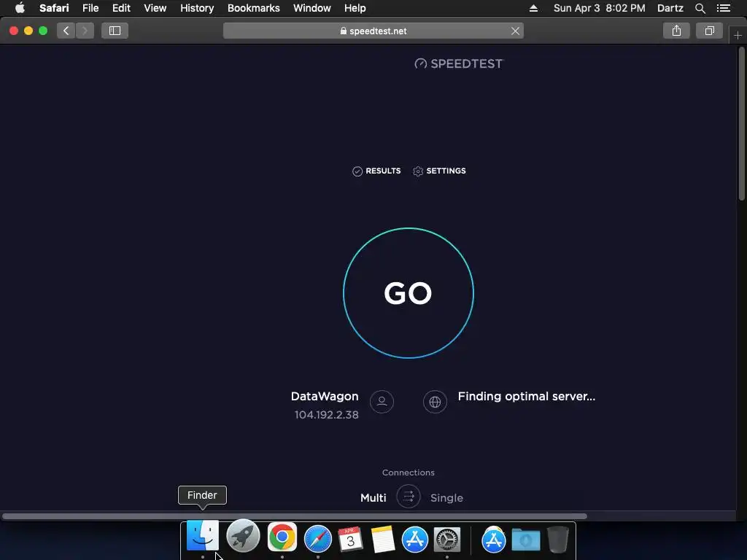
Task: Open speedtest SETTINGS
Action: pos(439,171)
